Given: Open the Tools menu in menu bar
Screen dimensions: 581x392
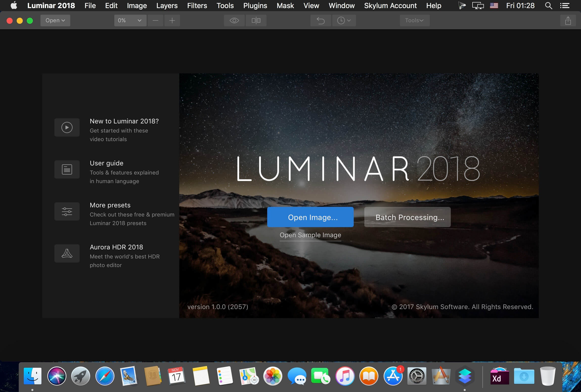Looking at the screenshot, I should click(x=225, y=6).
